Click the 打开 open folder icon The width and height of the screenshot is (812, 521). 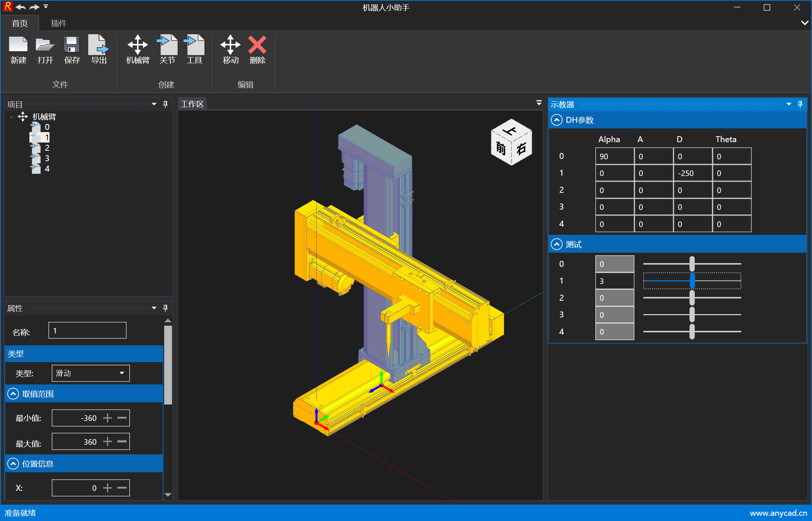(x=45, y=45)
